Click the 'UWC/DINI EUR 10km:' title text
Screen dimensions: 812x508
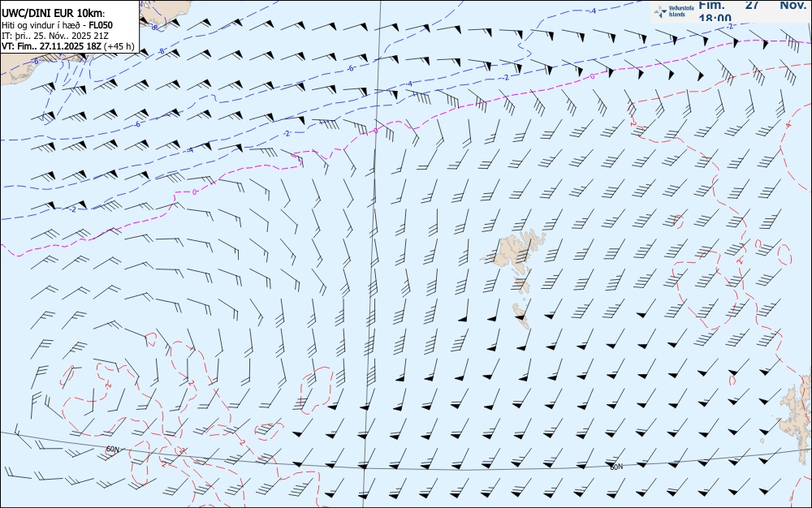(x=54, y=14)
